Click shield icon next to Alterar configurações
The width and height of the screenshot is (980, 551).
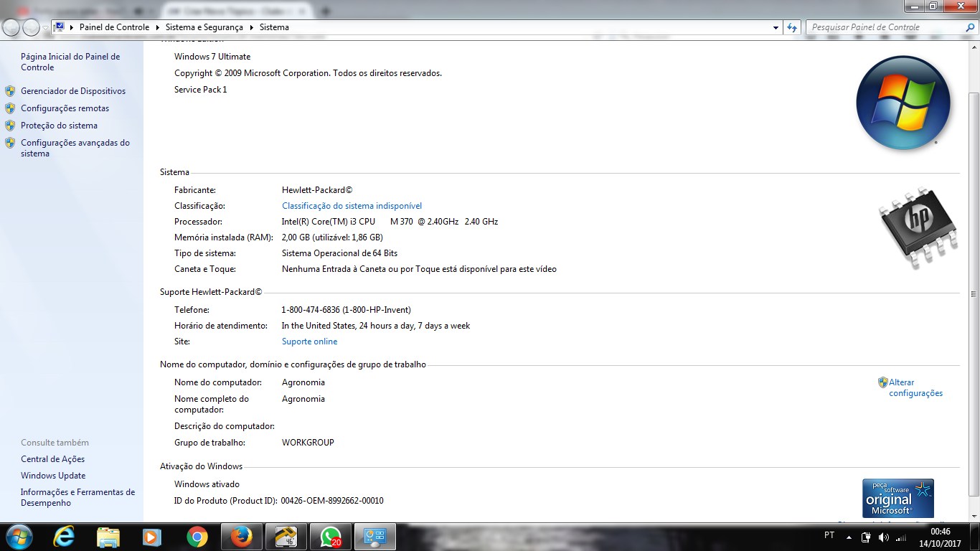[883, 382]
